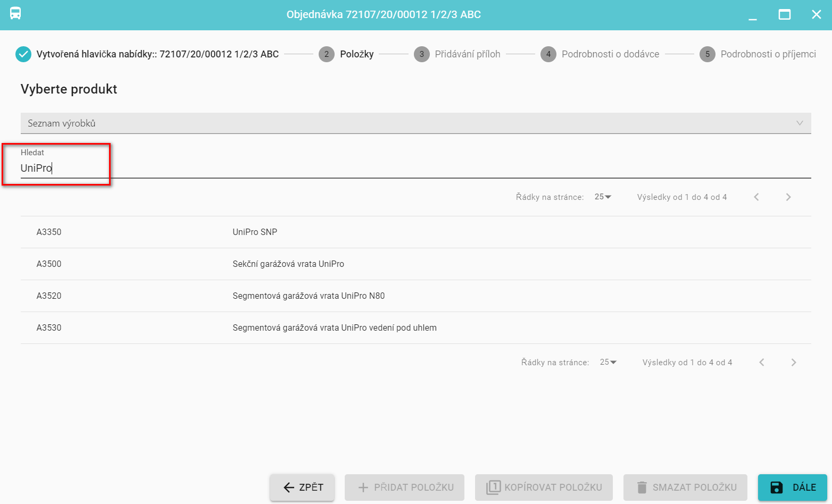Viewport: 832px width, 504px height.
Task: Maximize the order window
Action: 785,15
